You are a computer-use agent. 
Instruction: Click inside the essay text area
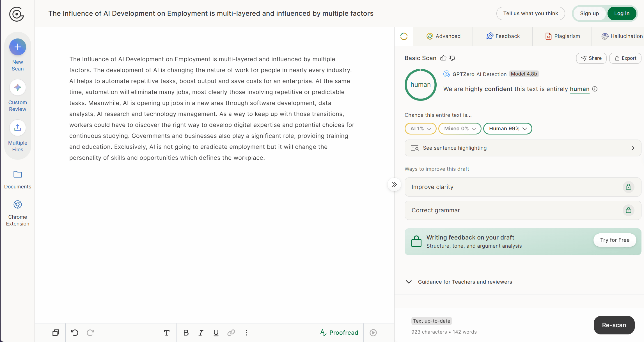pyautogui.click(x=212, y=108)
